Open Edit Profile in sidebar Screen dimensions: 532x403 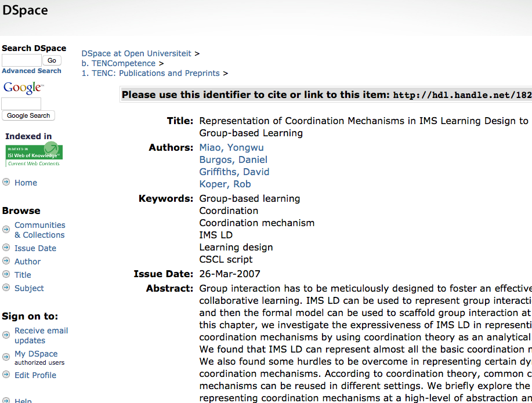coord(35,375)
